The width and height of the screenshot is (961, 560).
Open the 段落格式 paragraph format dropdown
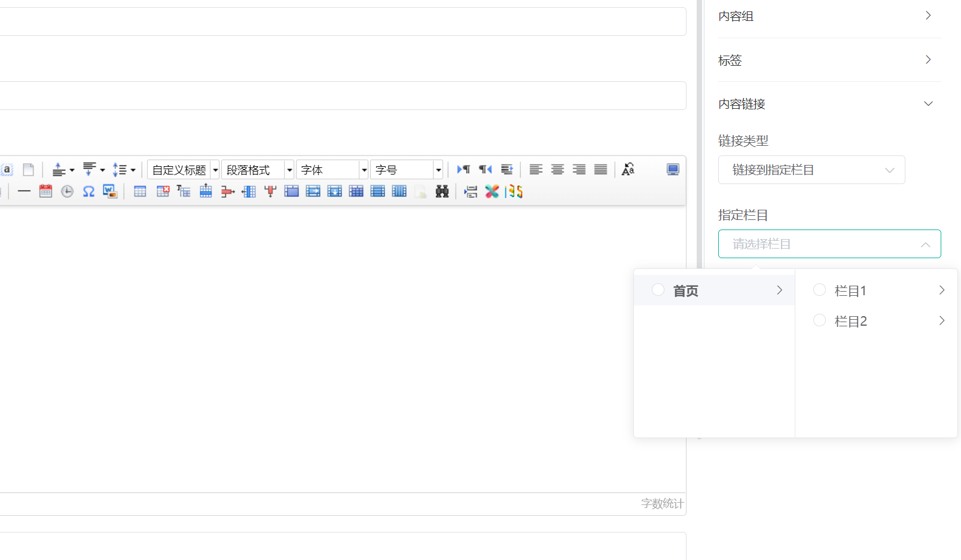click(x=257, y=170)
